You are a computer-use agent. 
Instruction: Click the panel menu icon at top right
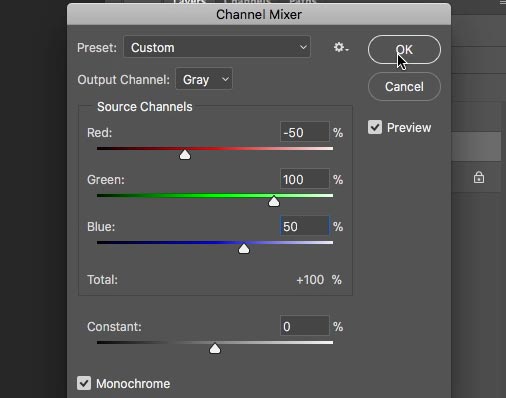[503, 2]
